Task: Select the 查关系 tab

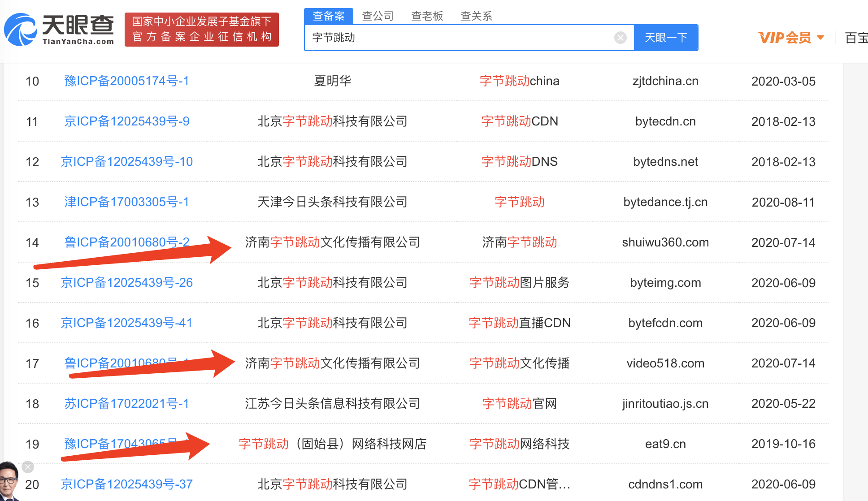Action: pos(476,16)
